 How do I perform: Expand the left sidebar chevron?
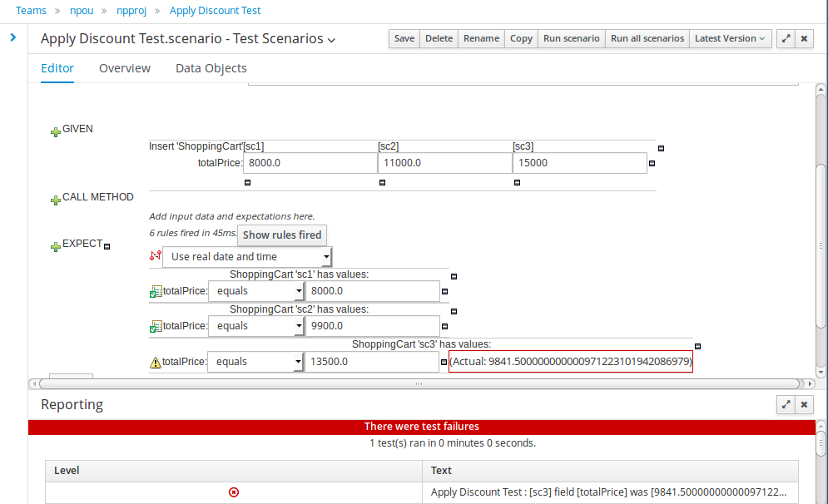coord(13,37)
